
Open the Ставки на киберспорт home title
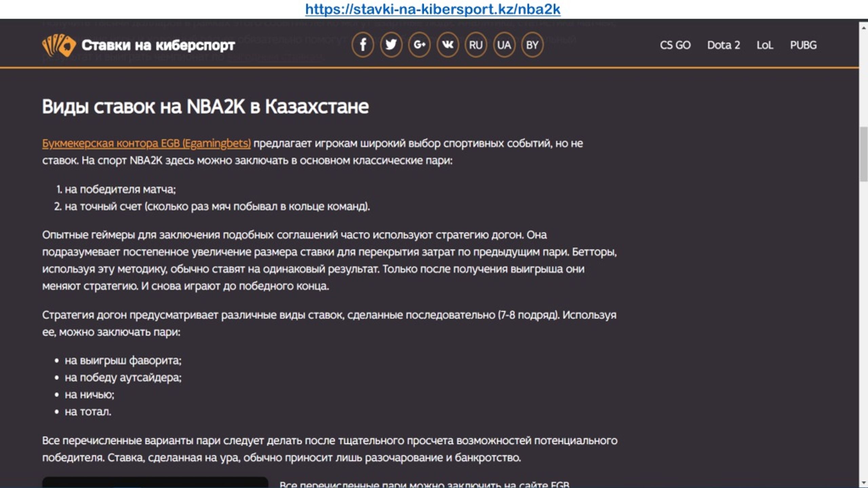158,45
